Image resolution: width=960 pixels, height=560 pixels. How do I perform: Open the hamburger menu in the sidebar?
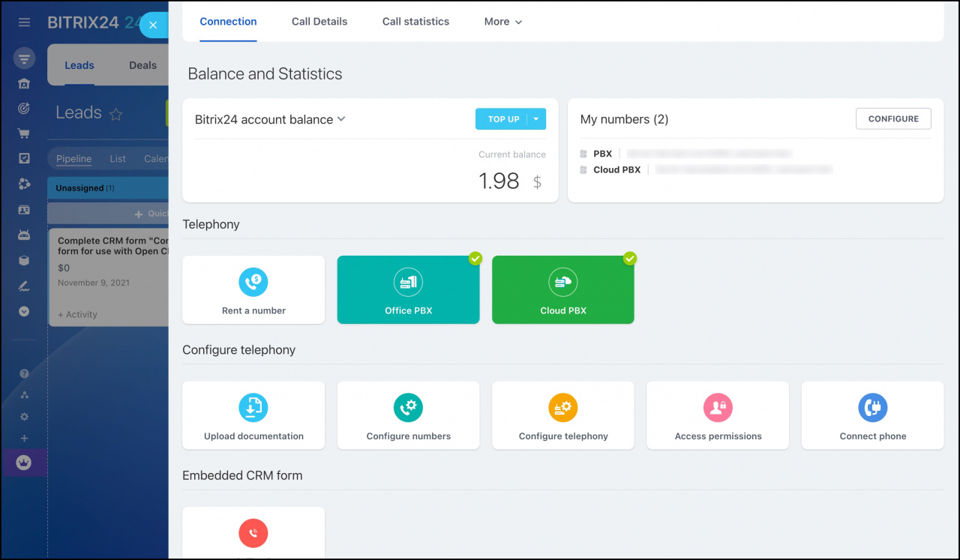point(24,22)
